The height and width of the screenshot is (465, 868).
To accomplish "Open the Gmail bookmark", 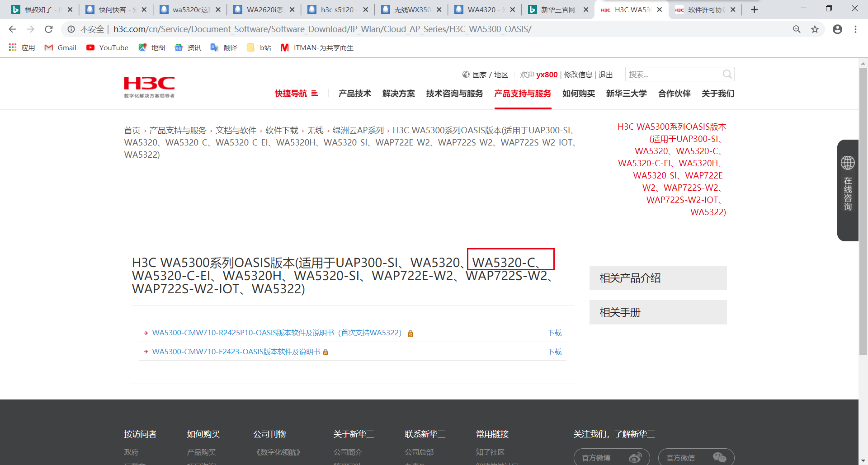I will coord(60,47).
